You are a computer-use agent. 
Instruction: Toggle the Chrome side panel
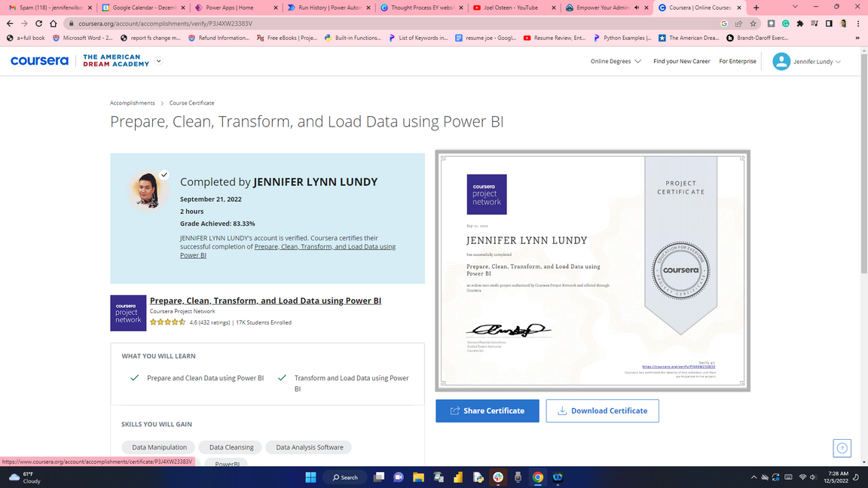[829, 24]
